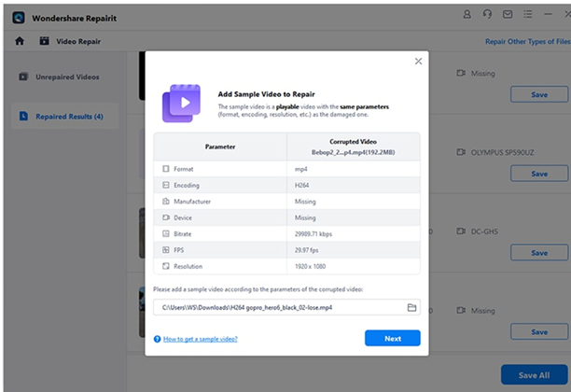Open the hamburger menu in title bar

click(528, 16)
